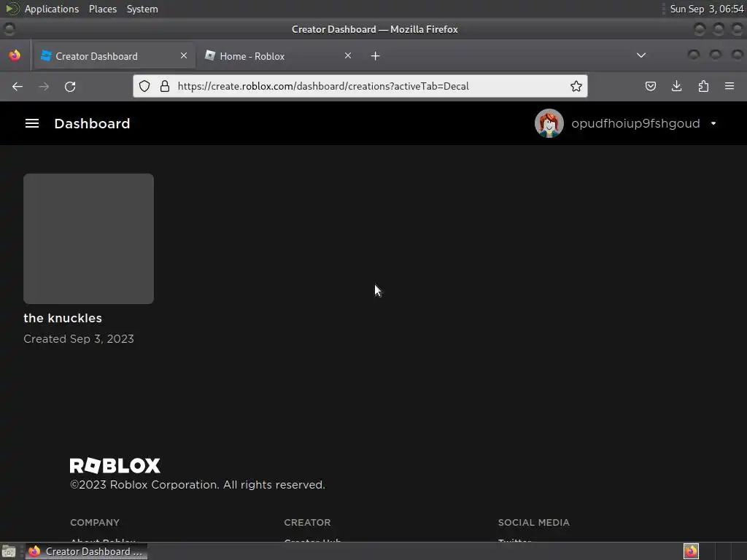Bookmark this page with the star icon
The width and height of the screenshot is (747, 560).
tap(576, 86)
